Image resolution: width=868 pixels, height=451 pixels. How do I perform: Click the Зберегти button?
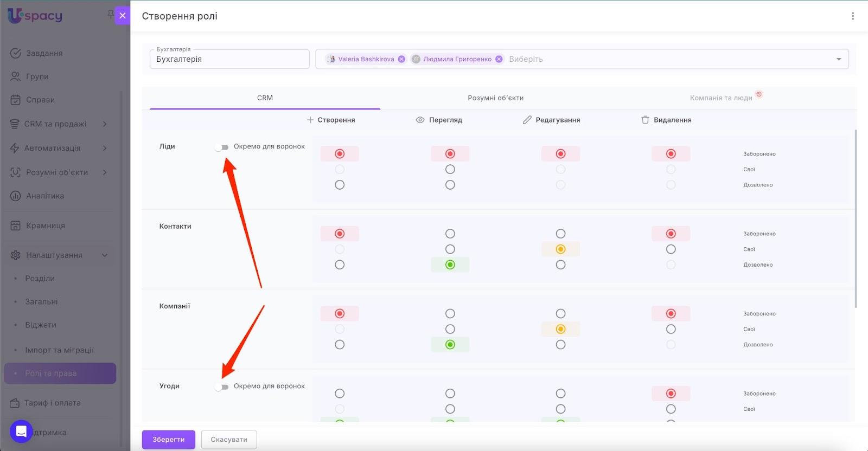168,440
